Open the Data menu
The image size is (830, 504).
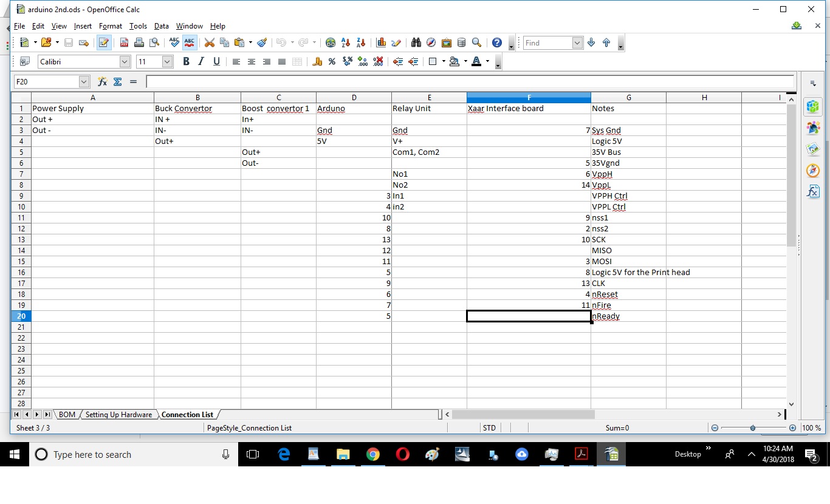162,26
